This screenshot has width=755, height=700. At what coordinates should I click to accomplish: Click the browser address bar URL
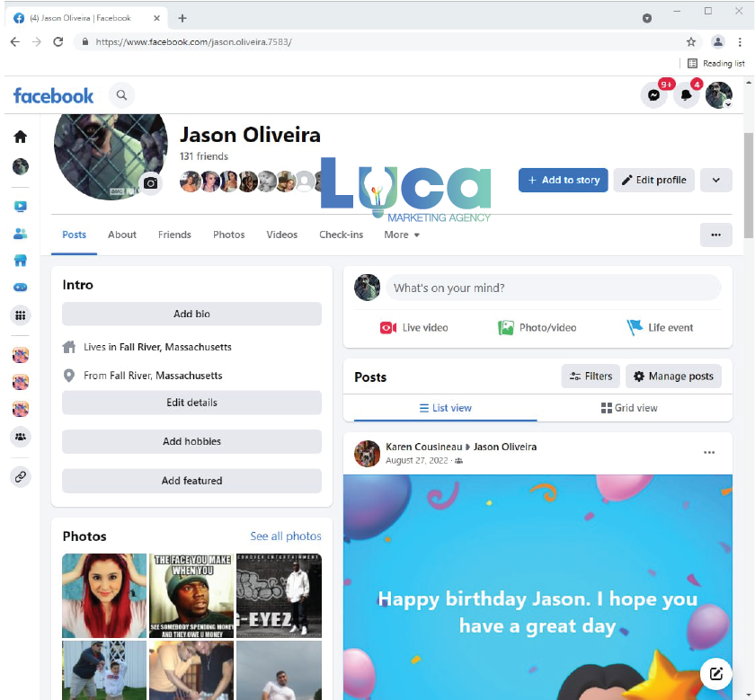pyautogui.click(x=193, y=42)
